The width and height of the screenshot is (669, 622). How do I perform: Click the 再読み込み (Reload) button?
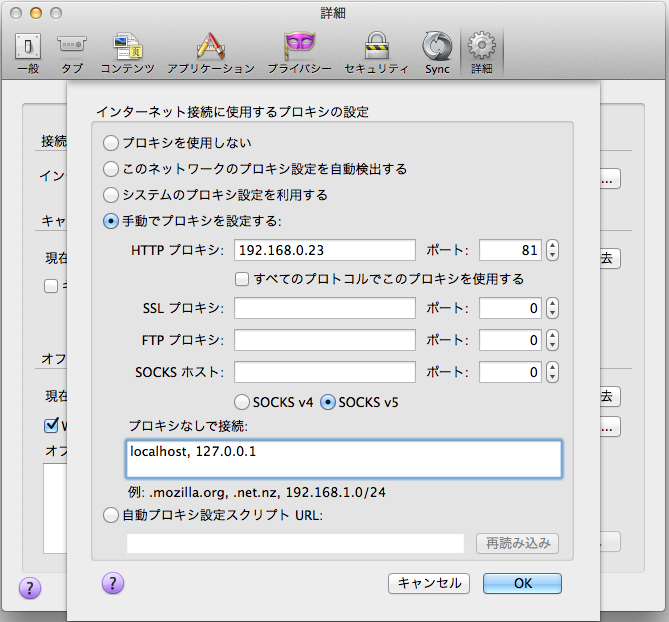pyautogui.click(x=517, y=543)
